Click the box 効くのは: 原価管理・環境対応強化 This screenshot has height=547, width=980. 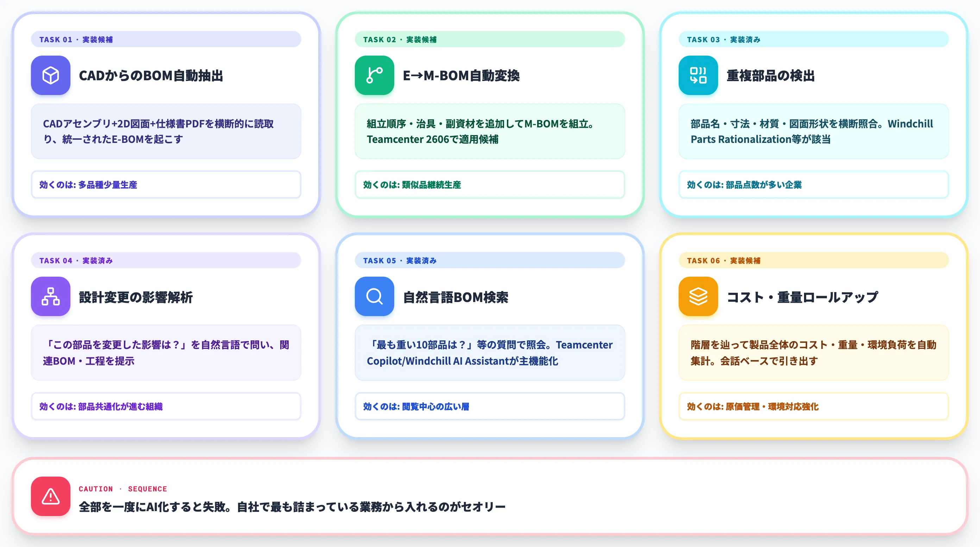click(x=813, y=406)
